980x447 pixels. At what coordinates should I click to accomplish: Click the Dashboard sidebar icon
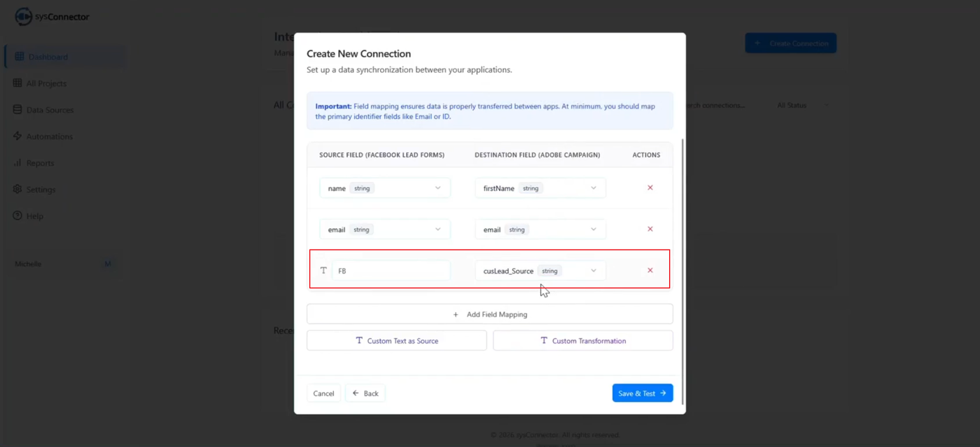click(19, 57)
